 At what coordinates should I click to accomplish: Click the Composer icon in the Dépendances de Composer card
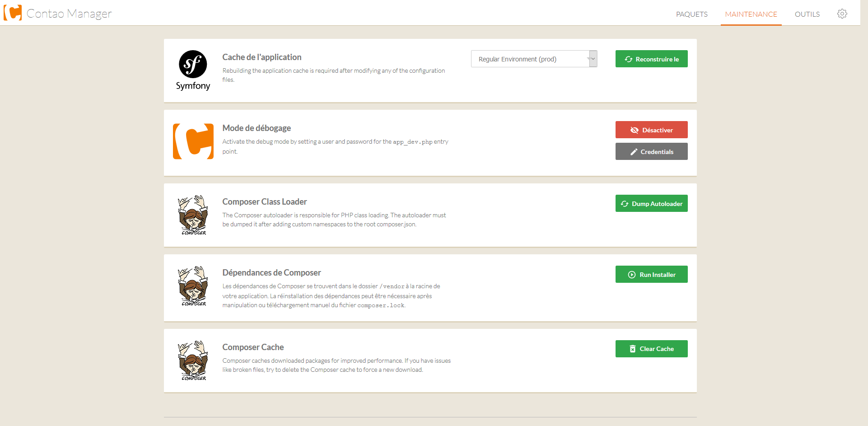[193, 286]
